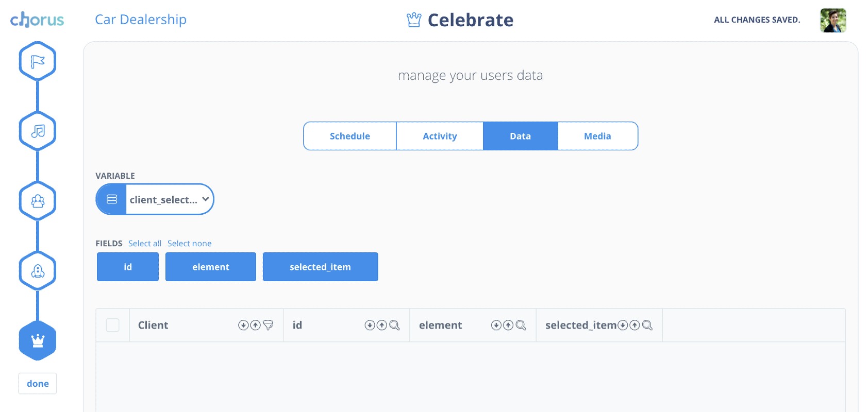This screenshot has height=412, width=868.
Task: Sort element column descending with down arrow
Action: (x=496, y=325)
